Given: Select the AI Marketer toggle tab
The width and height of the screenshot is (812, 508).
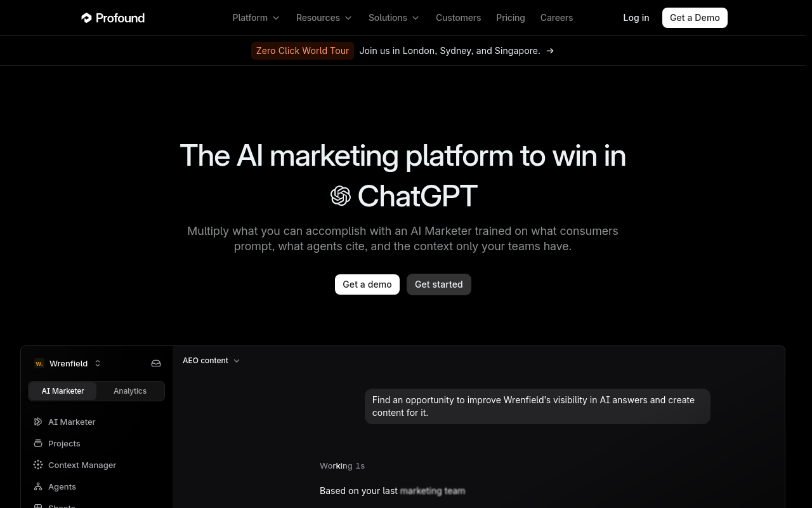Looking at the screenshot, I should pos(63,391).
